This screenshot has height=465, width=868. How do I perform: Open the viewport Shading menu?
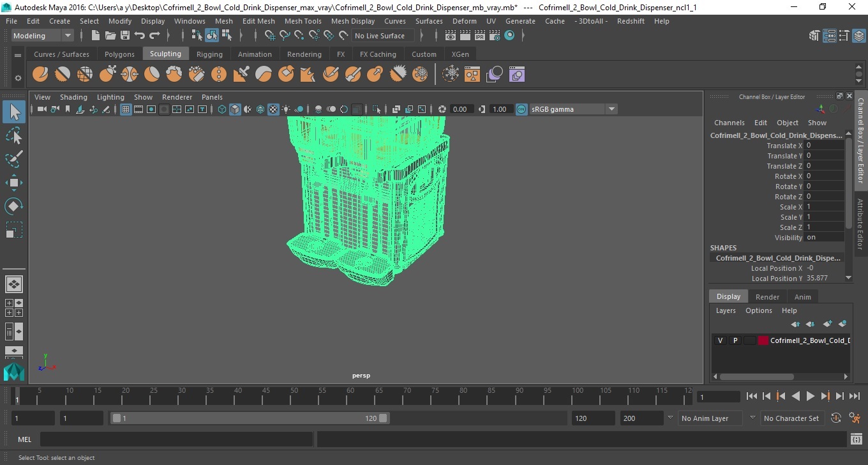click(x=73, y=97)
